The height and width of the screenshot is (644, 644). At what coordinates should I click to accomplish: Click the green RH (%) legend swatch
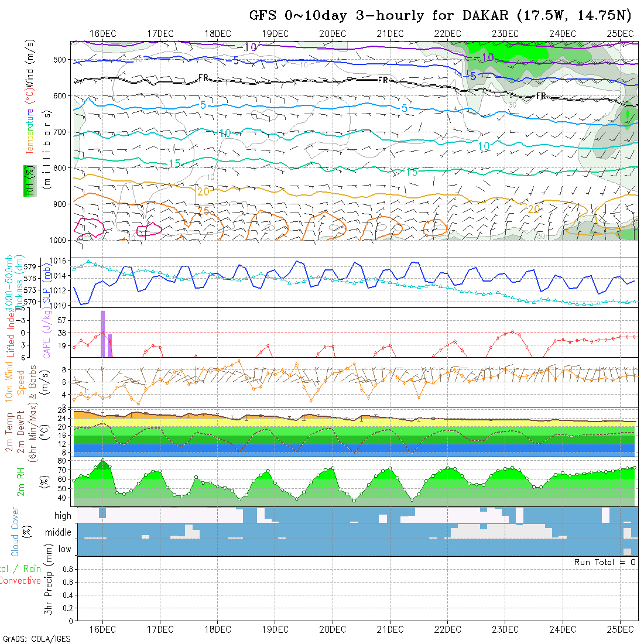(27, 180)
